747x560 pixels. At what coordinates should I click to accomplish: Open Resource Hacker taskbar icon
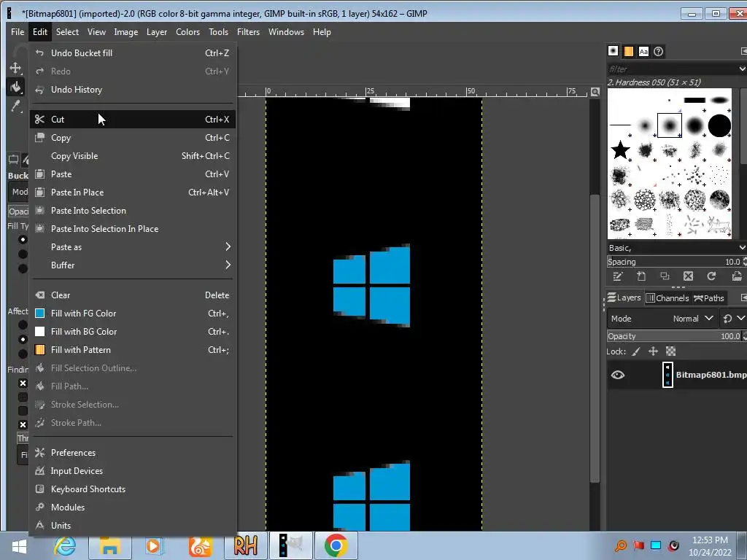point(245,545)
